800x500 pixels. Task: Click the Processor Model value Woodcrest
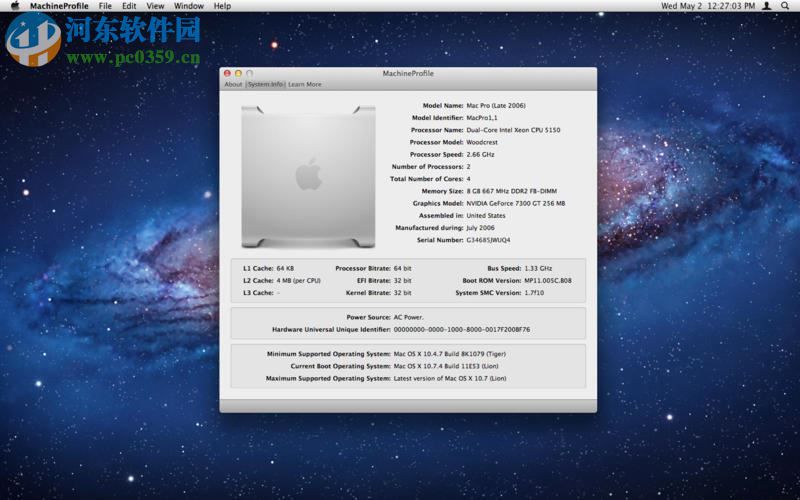click(482, 142)
